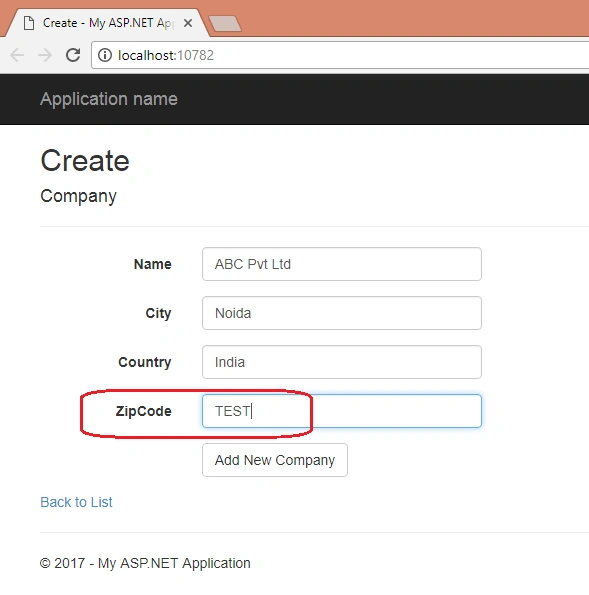Screen dimensions: 589x595
Task: Click the ZipCode label
Action: click(x=143, y=411)
